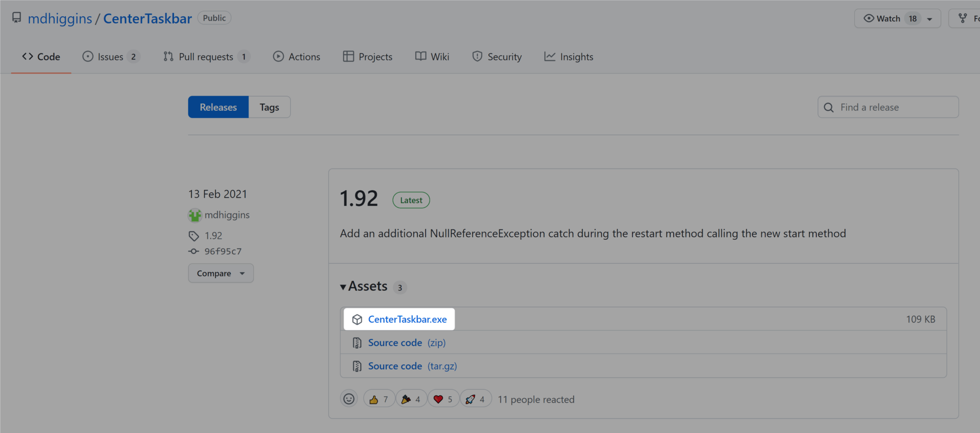Open the Issues tab
This screenshot has width=980, height=433.
click(111, 57)
